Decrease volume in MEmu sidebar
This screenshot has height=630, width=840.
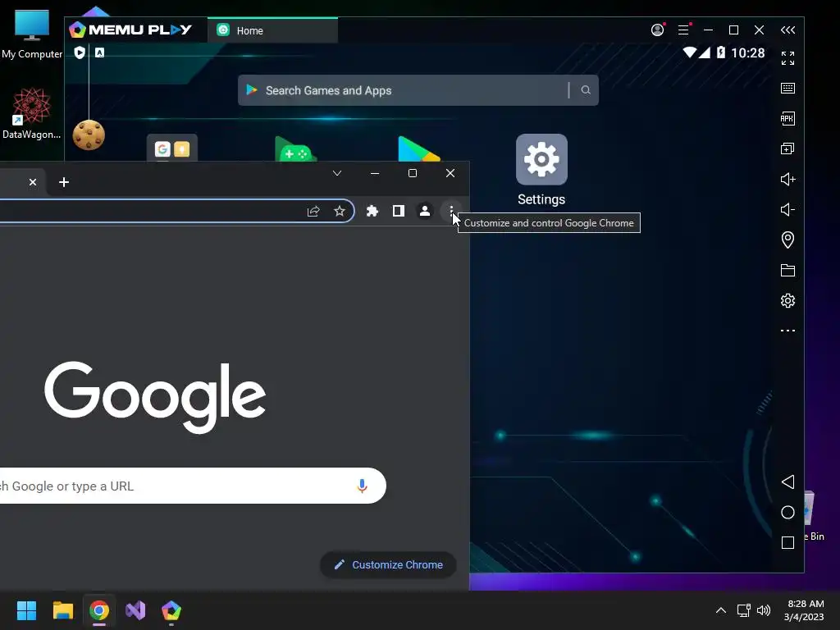point(787,209)
